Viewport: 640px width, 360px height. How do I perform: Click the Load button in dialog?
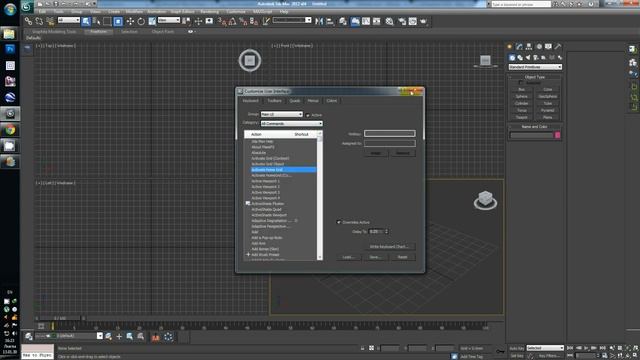pos(348,257)
